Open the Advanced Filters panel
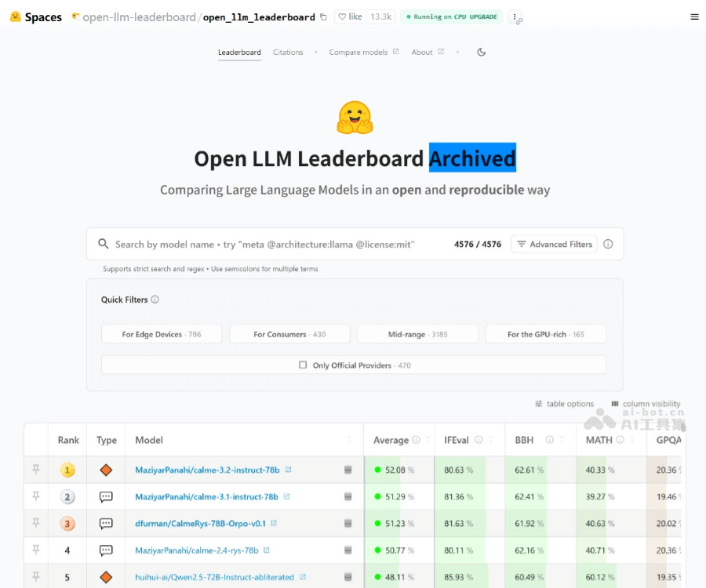This screenshot has height=588, width=706. coord(554,244)
